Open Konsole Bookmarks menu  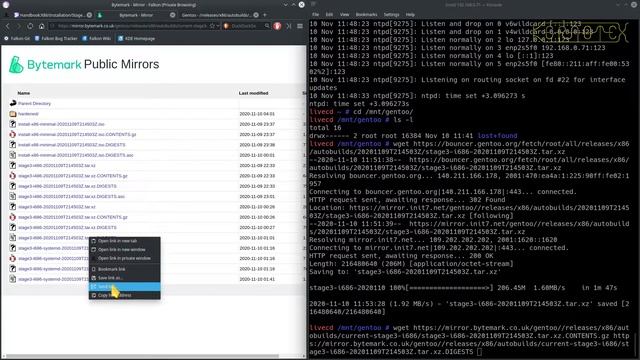[366, 14]
